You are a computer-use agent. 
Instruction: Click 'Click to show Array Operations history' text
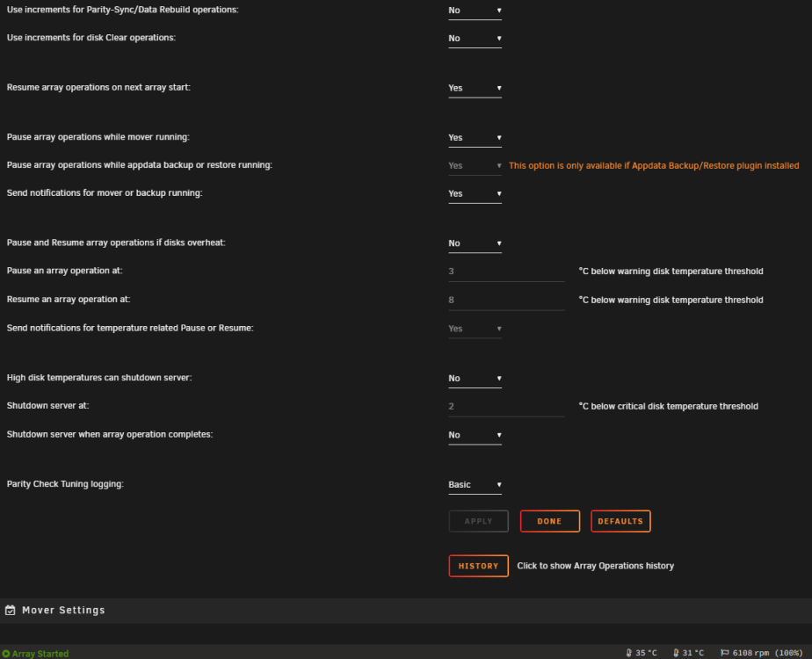596,566
